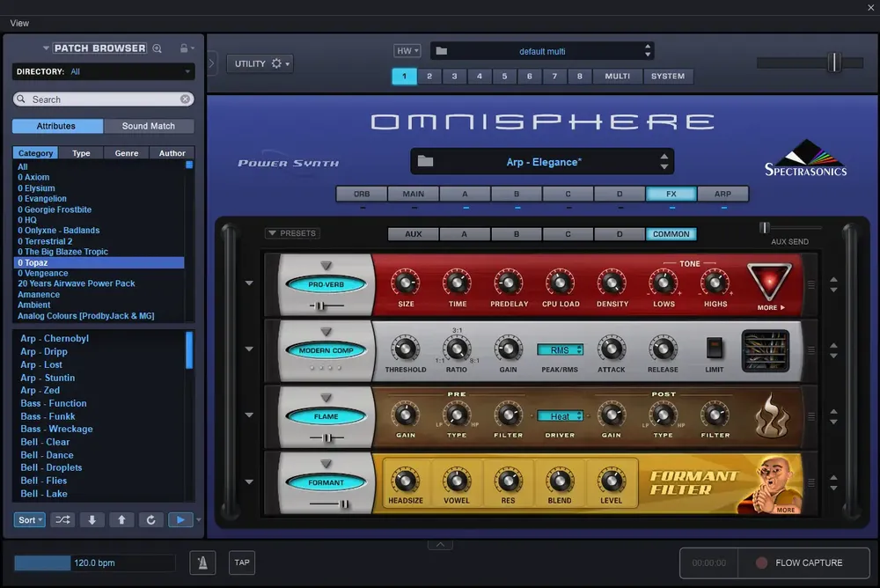
Task: Click the Flame pre GAIN knob
Action: (405, 415)
